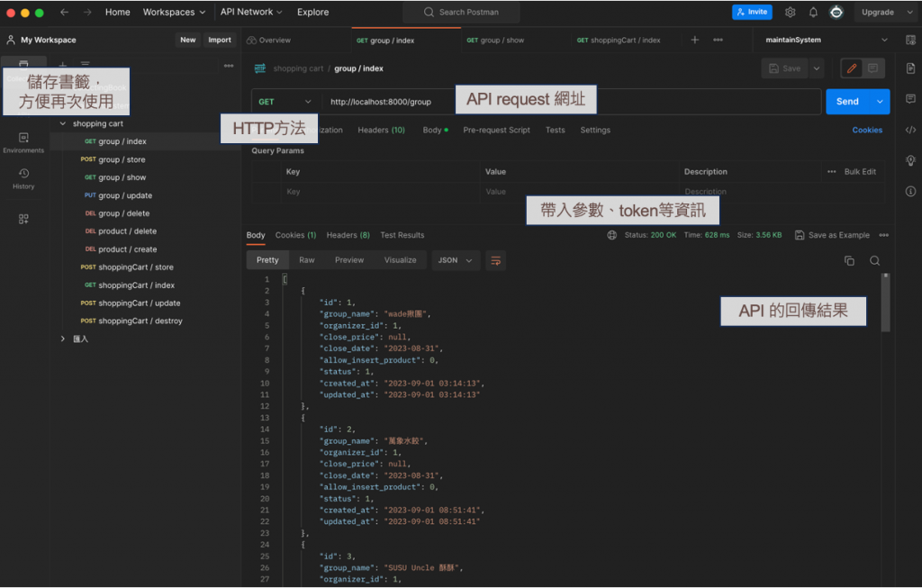Open Tests tab
Screen dimensions: 922x588
coord(555,130)
